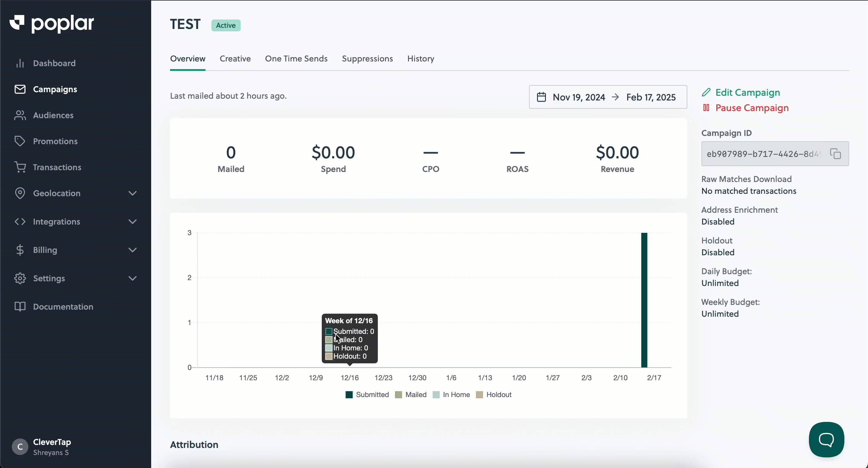This screenshot has width=868, height=468.
Task: Open Documentation in sidebar
Action: (x=63, y=306)
